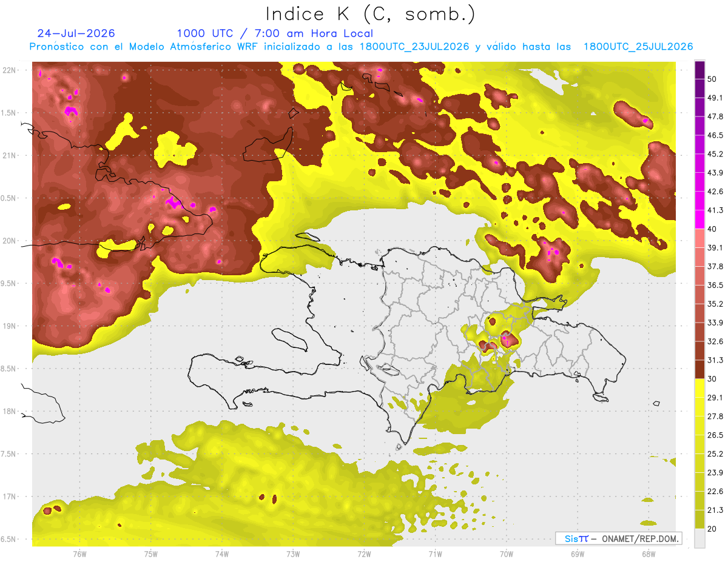This screenshot has height=562, width=728.
Task: Click the date '24-Jul-2026'
Action: pos(76,33)
